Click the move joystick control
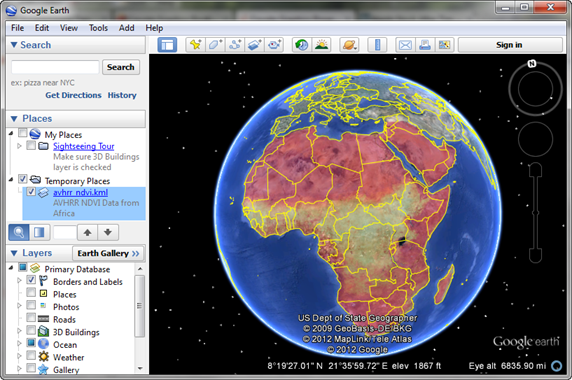The image size is (572, 380). 535,139
